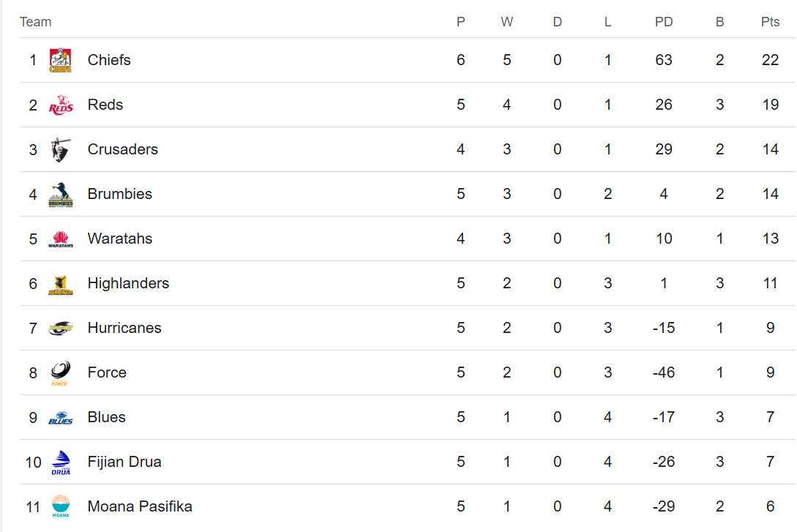
Task: Click the Moana Pasifika logo
Action: pos(60,506)
